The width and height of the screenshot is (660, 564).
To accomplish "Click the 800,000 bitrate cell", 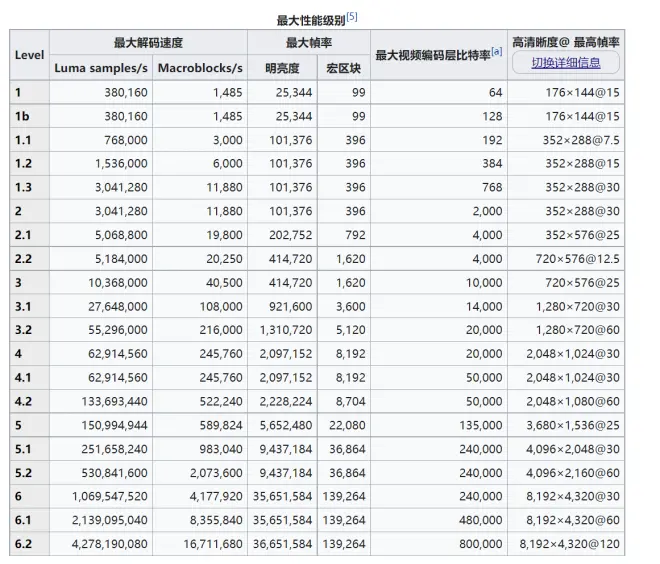I will tap(439, 544).
